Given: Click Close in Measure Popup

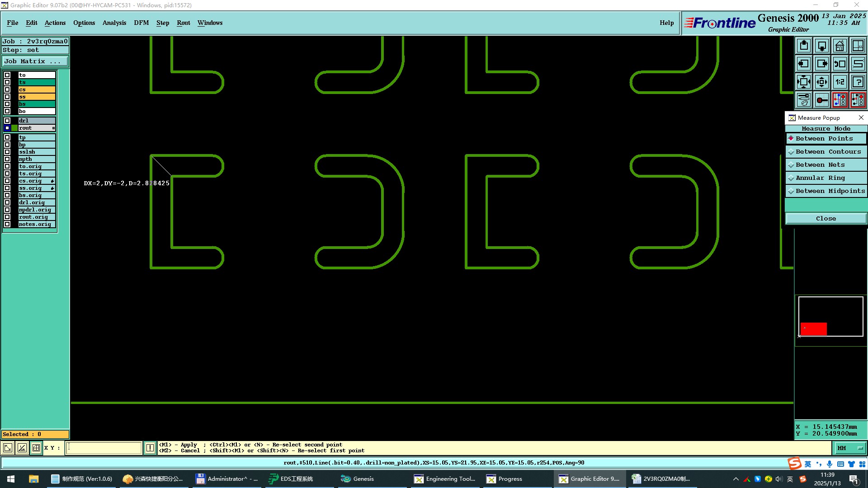Looking at the screenshot, I should coord(826,219).
